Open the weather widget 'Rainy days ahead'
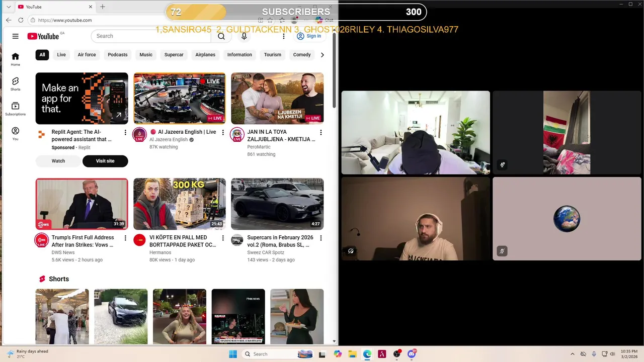This screenshot has height=362, width=644. (x=28, y=354)
